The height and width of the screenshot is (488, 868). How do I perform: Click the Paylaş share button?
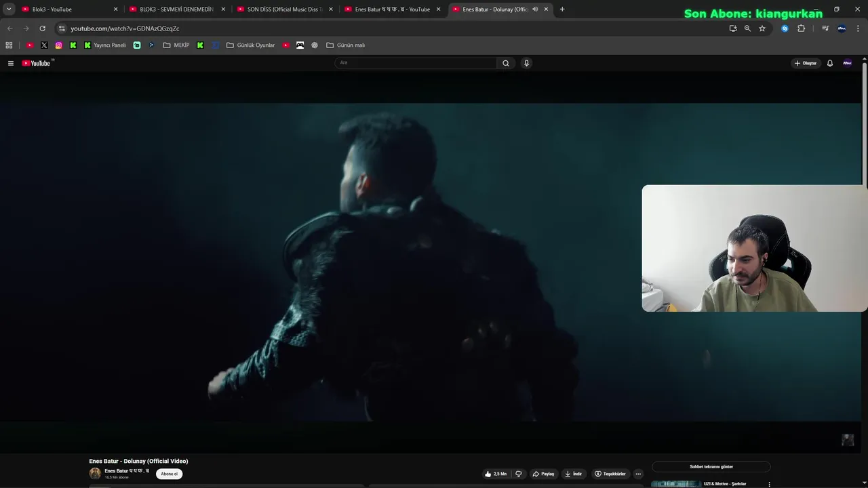[x=543, y=474]
